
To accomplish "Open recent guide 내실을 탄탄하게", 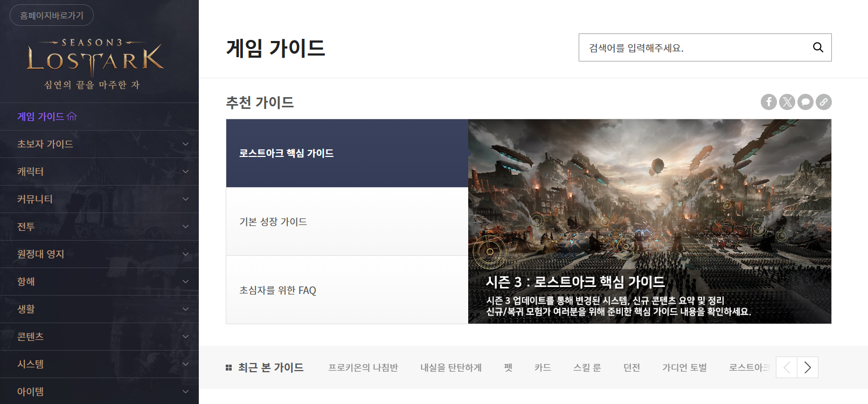I will point(451,367).
